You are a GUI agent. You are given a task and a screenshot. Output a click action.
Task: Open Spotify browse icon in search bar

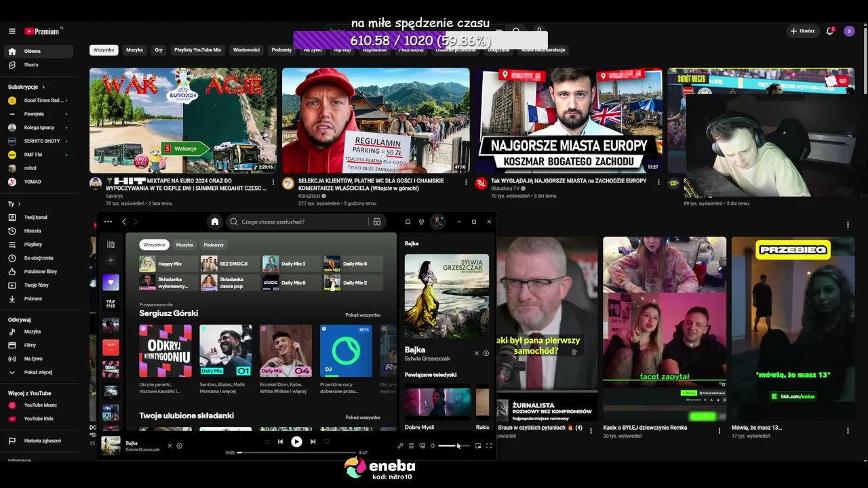point(377,222)
